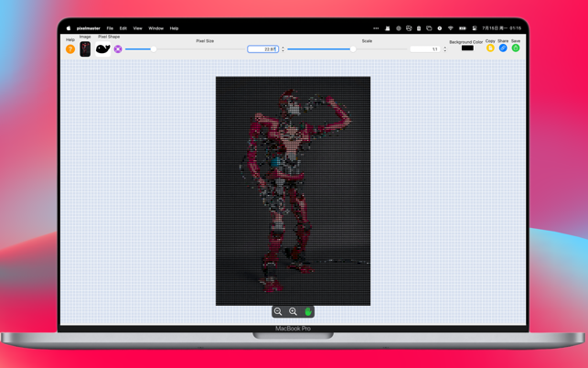
Task: Click the green Save button
Action: (x=516, y=48)
